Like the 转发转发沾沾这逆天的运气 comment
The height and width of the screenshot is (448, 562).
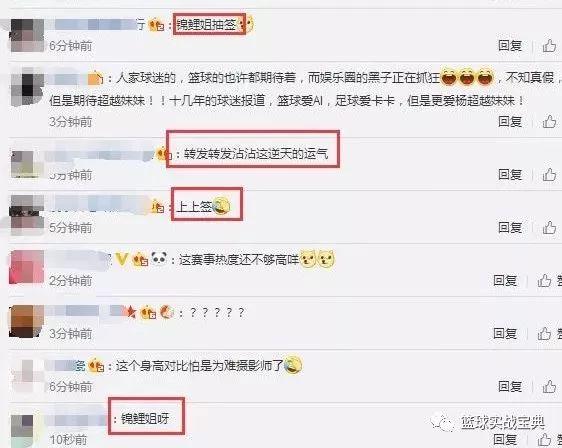(x=549, y=175)
